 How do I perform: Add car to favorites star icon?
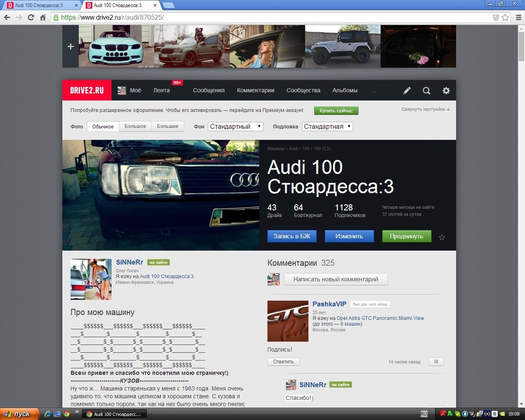442,237
